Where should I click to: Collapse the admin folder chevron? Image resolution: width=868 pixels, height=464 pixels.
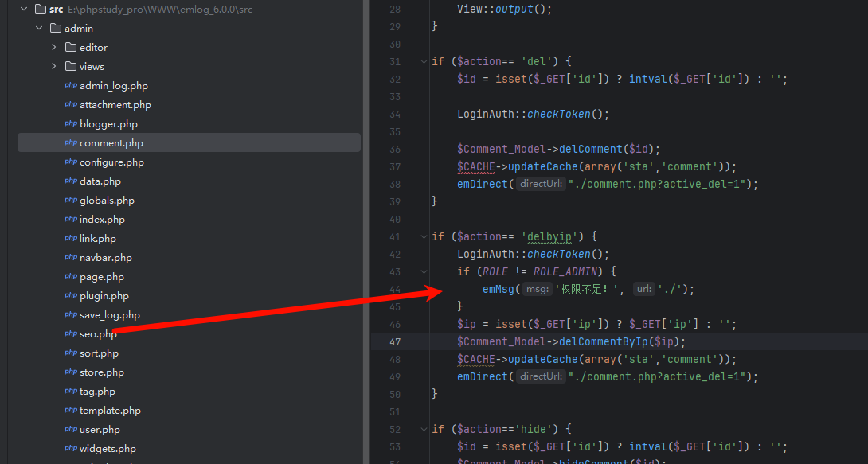(x=39, y=29)
